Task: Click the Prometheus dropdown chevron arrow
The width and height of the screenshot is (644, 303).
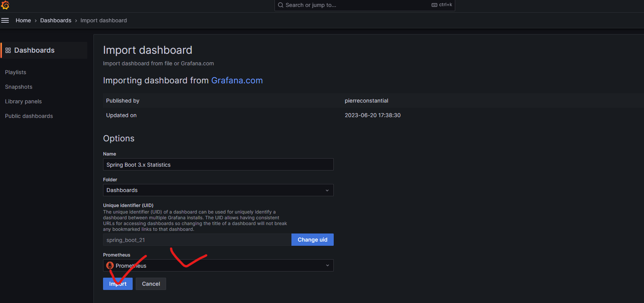Action: point(328,265)
